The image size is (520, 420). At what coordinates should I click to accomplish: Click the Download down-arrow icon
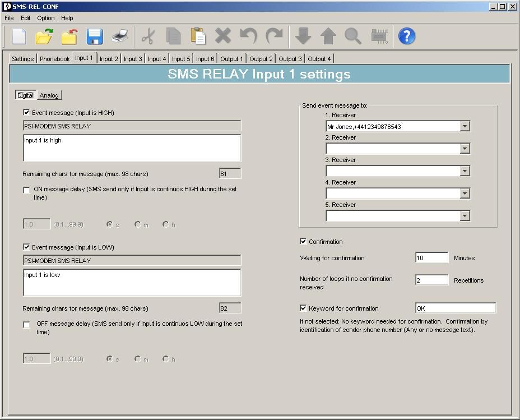(303, 36)
